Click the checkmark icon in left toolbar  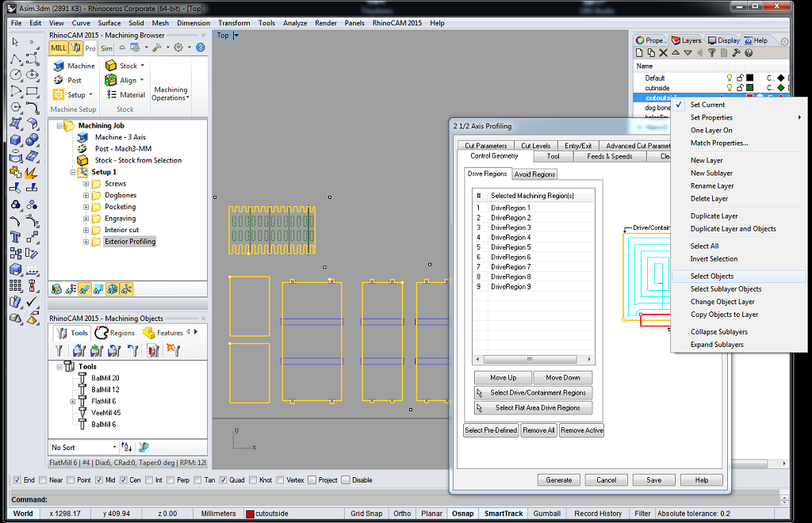[32, 302]
